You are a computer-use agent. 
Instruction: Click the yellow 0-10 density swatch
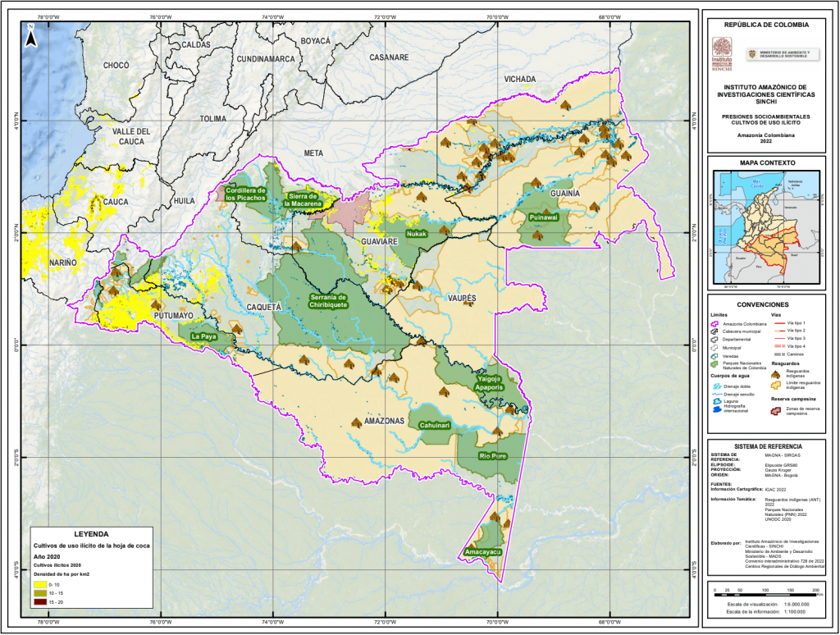[39, 585]
